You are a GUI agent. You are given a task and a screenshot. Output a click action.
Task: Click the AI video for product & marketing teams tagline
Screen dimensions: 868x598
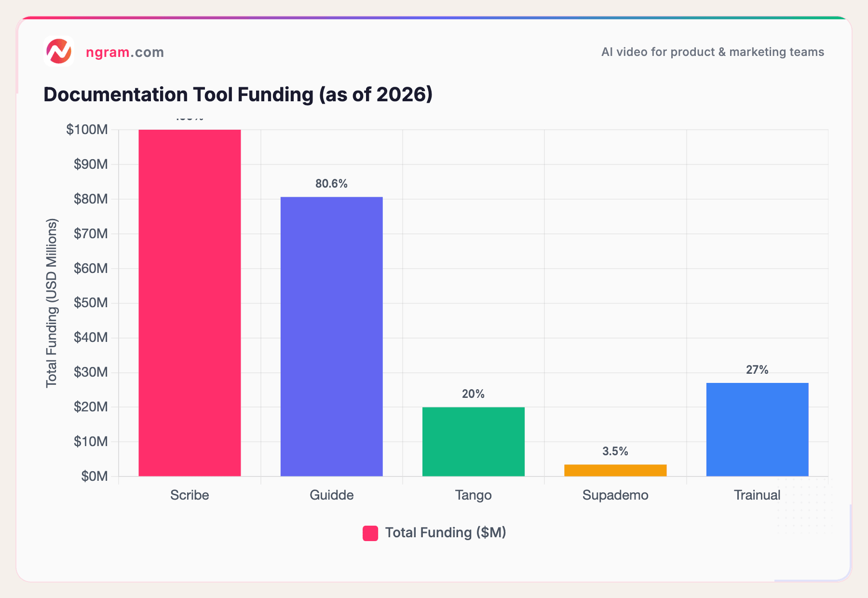pos(712,52)
